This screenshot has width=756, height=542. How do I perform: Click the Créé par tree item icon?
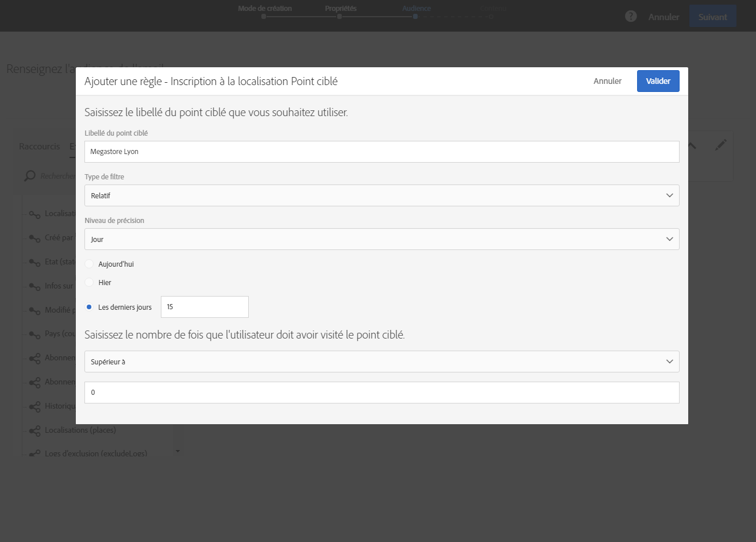[34, 238]
